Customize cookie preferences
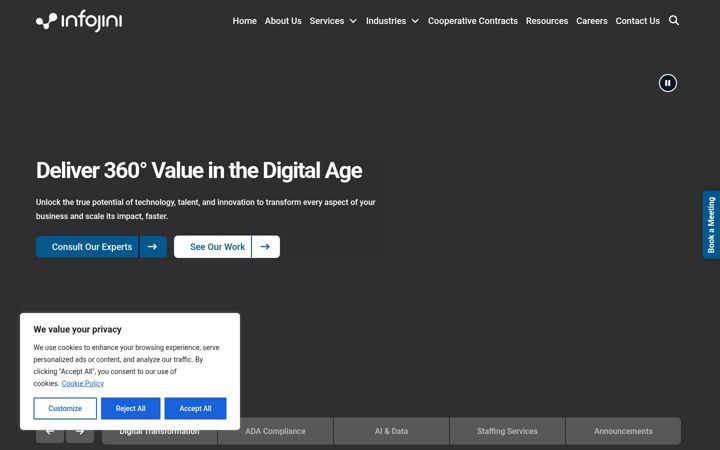This screenshot has height=450, width=720. tap(65, 408)
